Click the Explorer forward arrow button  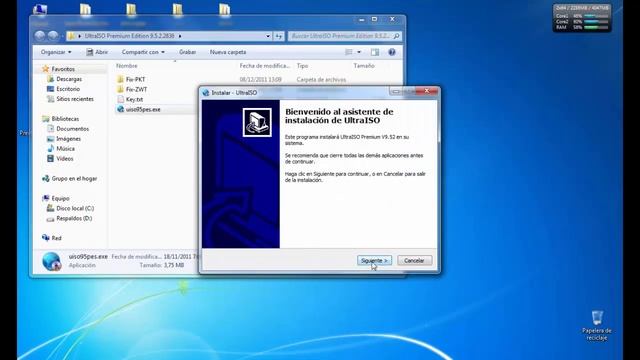53,36
